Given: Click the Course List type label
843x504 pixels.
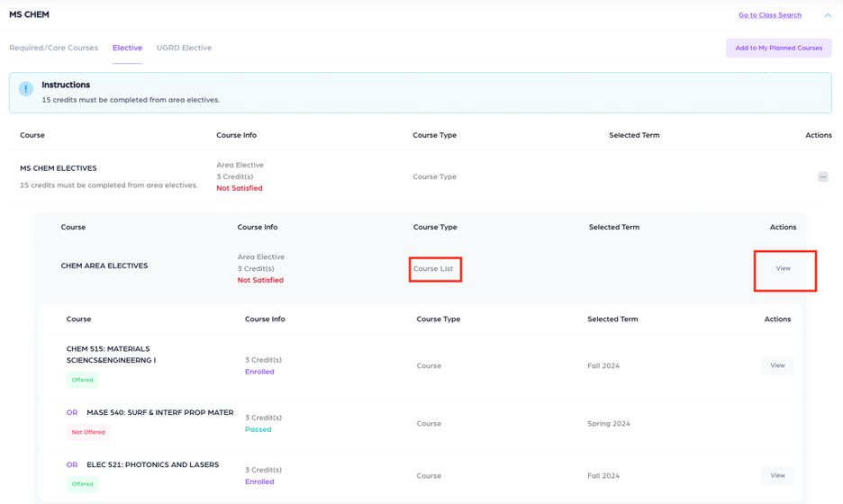Looking at the screenshot, I should click(x=433, y=269).
